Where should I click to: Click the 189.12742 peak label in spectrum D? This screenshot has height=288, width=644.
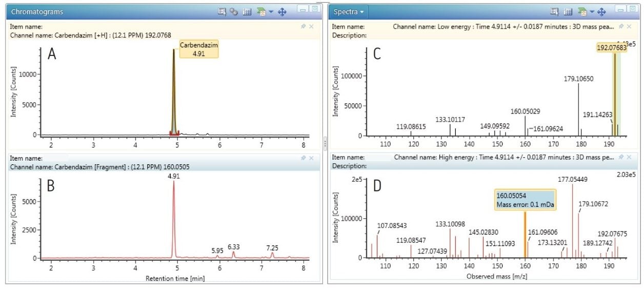[598, 243]
